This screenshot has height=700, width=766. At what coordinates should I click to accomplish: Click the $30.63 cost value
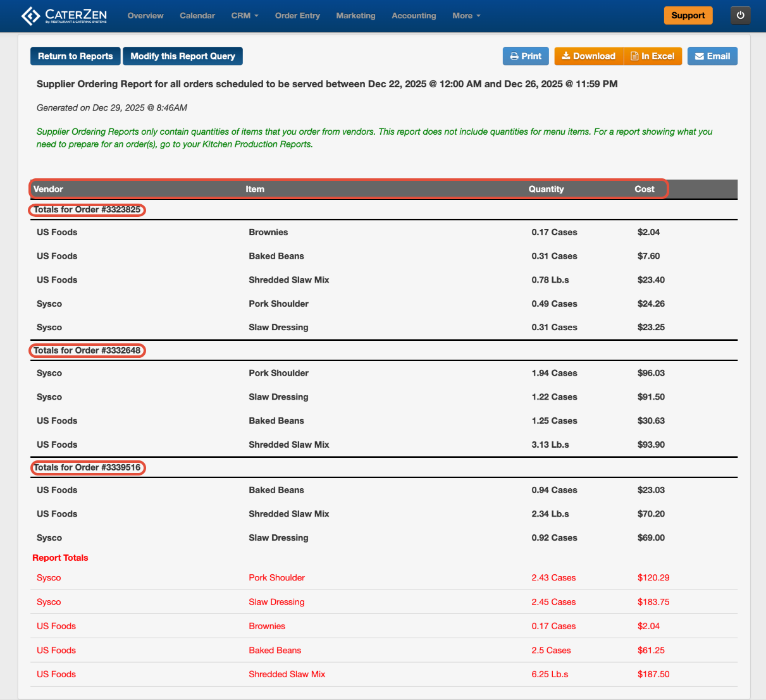651,421
